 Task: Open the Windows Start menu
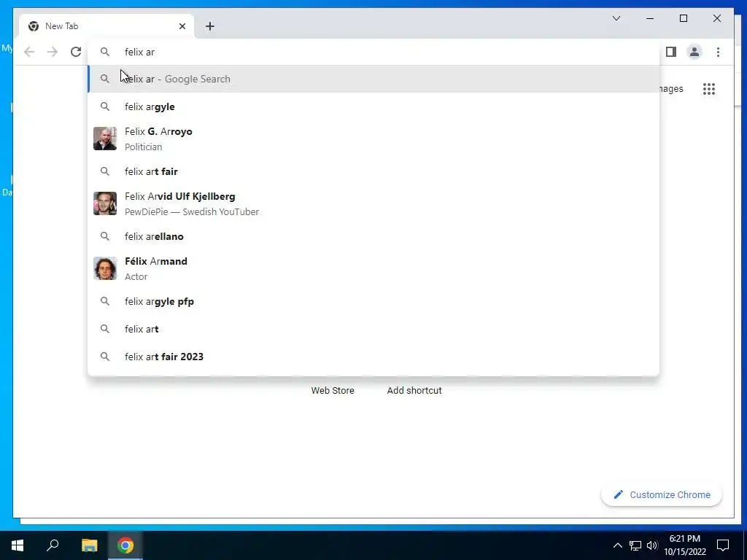tap(18, 545)
